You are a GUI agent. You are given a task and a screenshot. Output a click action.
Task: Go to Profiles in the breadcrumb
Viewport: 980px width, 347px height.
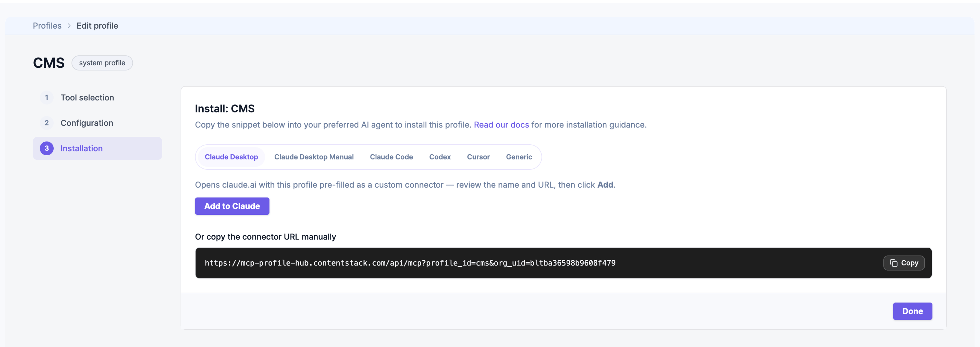47,26
